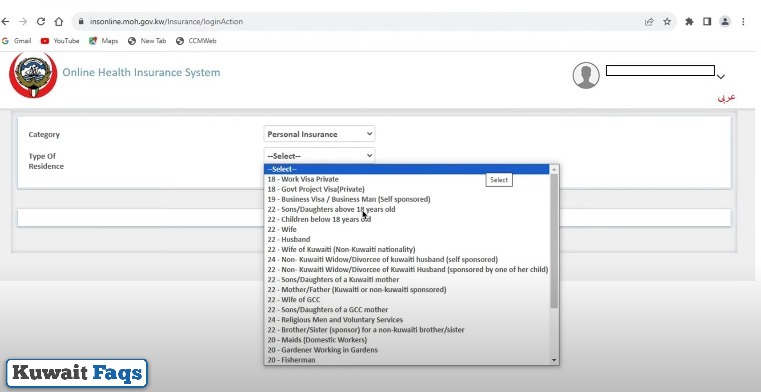Select 22 - Wife of Kuwaiti (Non-Kuwaiti nationality)
761x392 pixels.
pyautogui.click(x=407, y=249)
